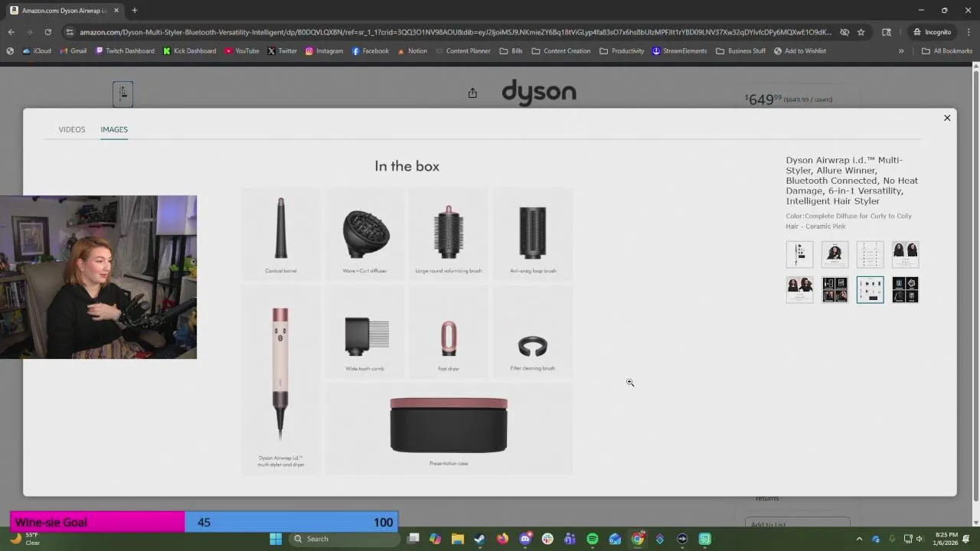The width and height of the screenshot is (980, 551).
Task: Open Microsoft Teams from the taskbar
Action: (x=570, y=539)
